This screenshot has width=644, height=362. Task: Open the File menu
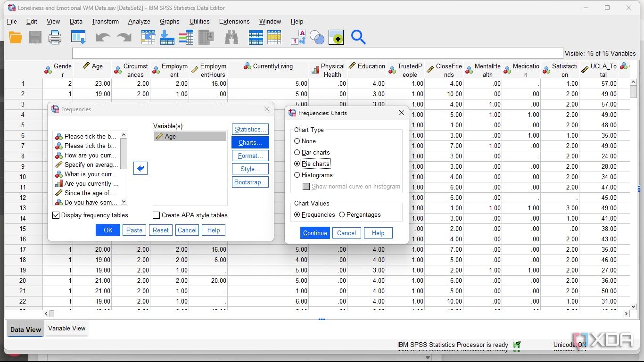pos(12,21)
